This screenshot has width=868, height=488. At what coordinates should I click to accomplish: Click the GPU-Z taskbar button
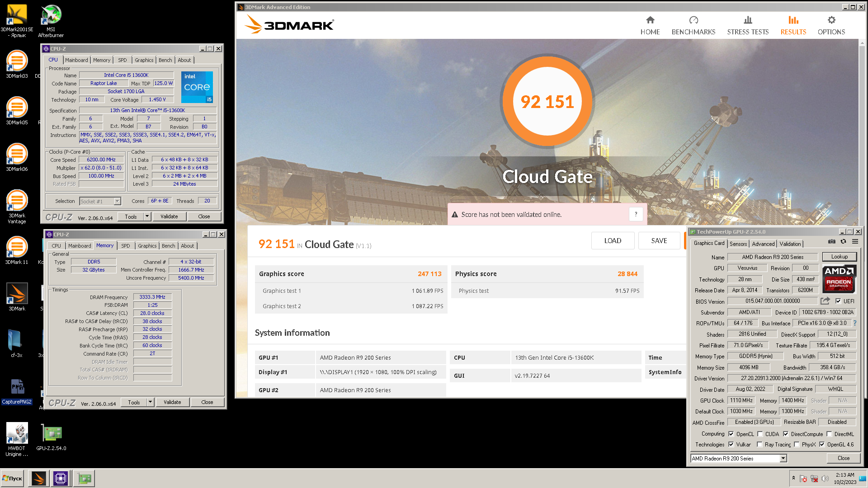pyautogui.click(x=85, y=478)
